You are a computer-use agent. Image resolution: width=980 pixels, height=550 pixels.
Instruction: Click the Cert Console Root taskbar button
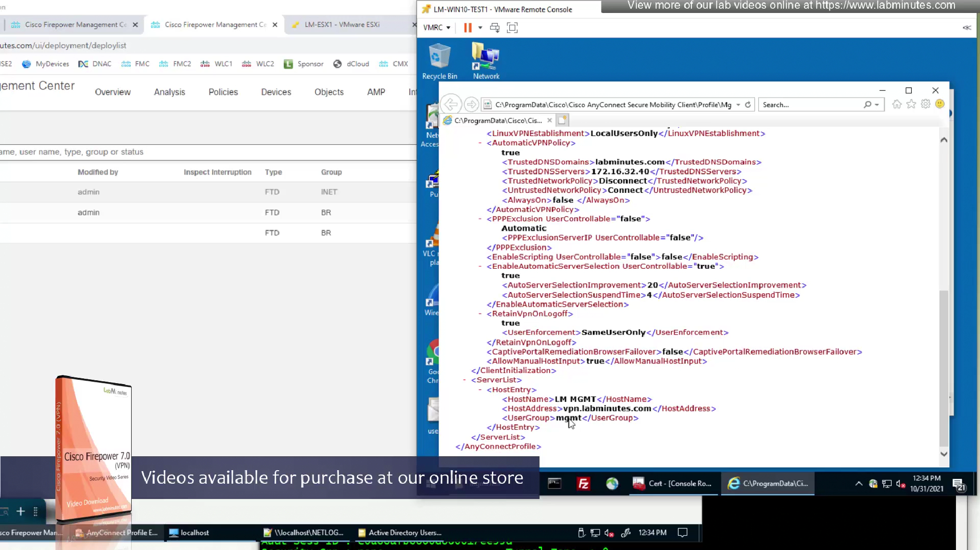[x=672, y=484]
